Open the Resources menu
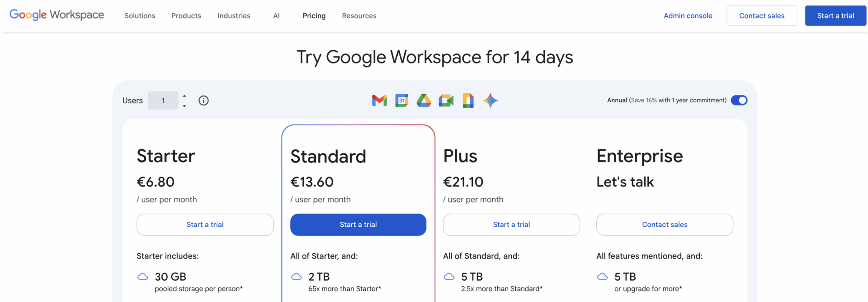The width and height of the screenshot is (868, 302). coord(359,16)
